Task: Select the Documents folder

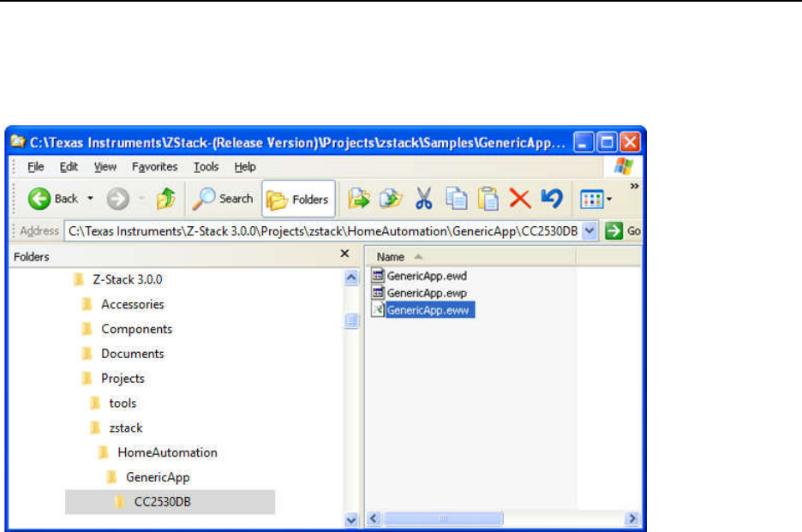Action: coord(123,354)
